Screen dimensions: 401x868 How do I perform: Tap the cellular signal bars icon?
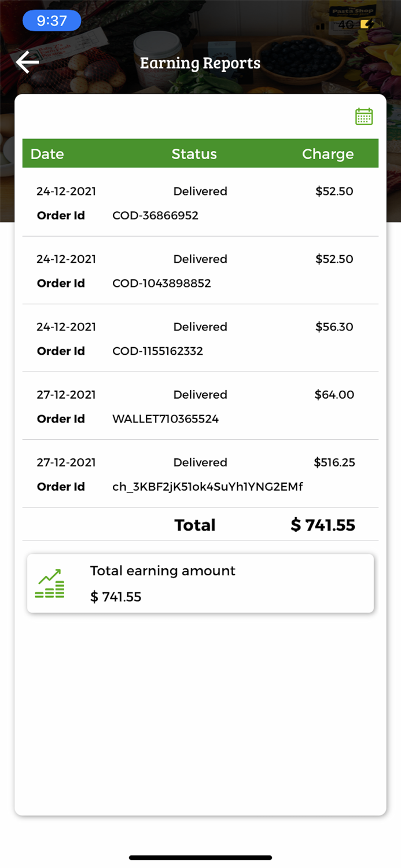coord(321,25)
